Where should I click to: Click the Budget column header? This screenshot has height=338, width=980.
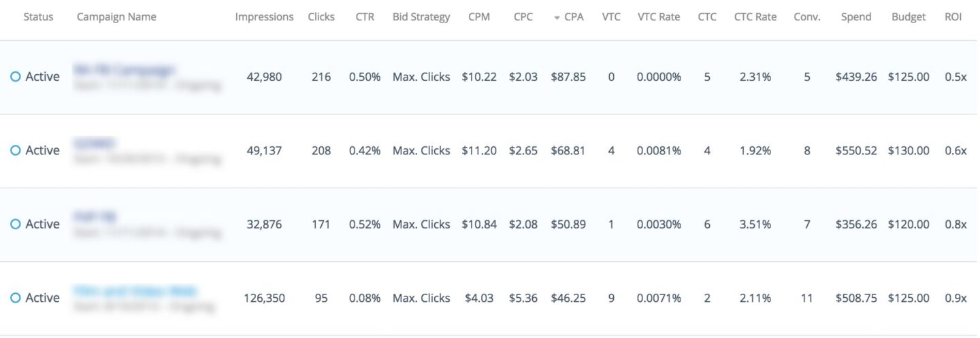[909, 17]
